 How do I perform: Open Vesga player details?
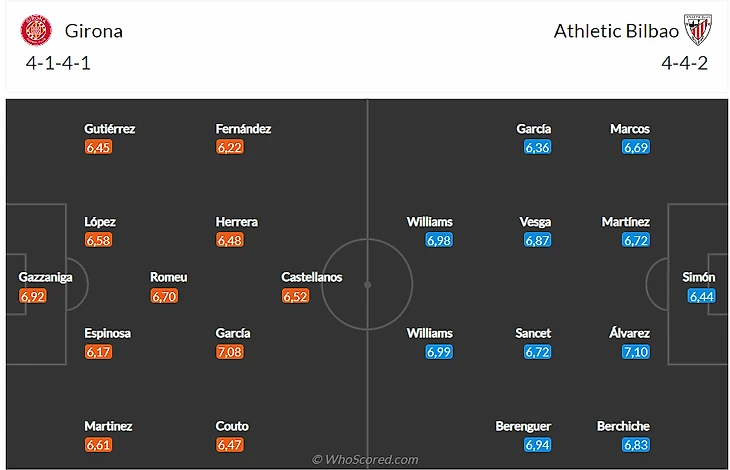pos(535,222)
